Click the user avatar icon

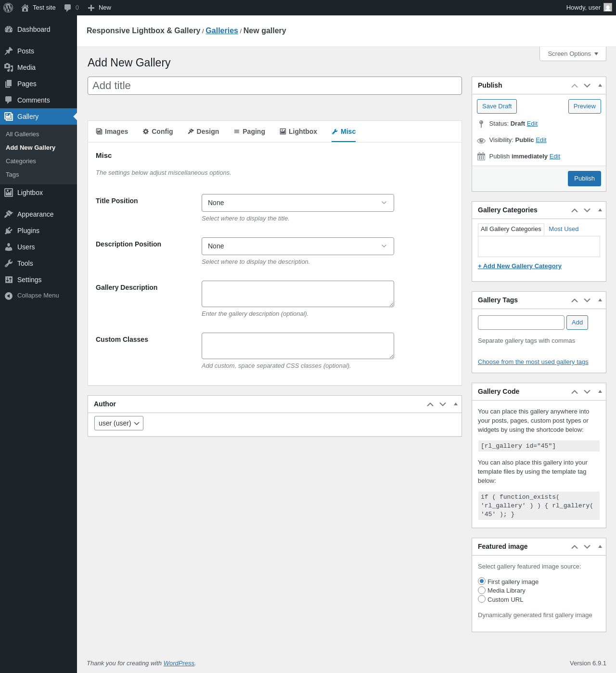[608, 8]
